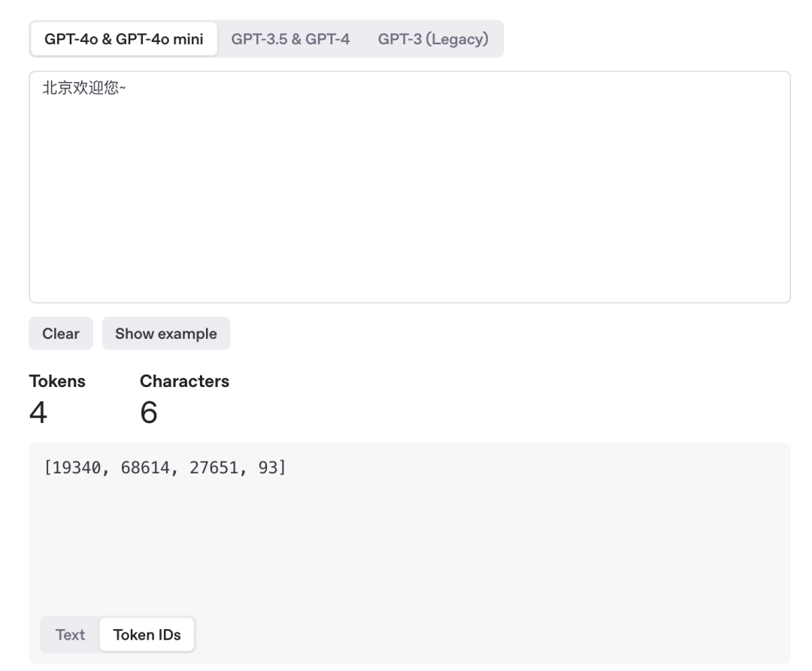The image size is (812, 671).
Task: Click the Show example button
Action: pos(165,334)
